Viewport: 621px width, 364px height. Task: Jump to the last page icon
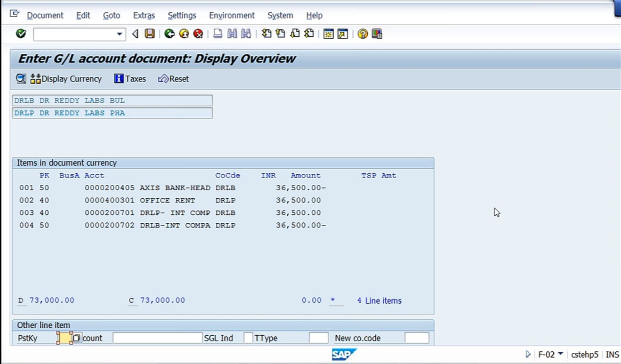pos(309,34)
